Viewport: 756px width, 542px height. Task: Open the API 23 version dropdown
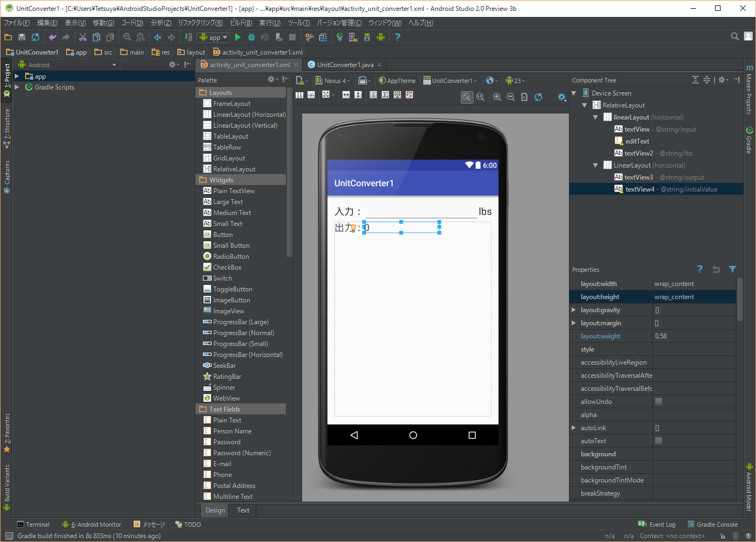[x=515, y=80]
